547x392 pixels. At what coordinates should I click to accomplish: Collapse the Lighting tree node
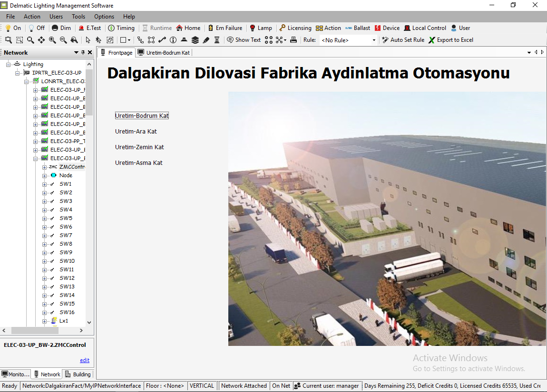point(9,65)
